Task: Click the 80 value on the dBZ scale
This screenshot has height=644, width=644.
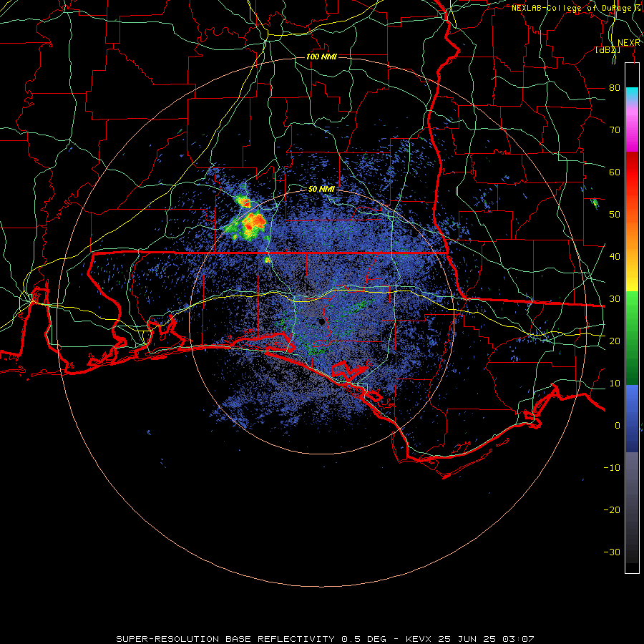Action: click(615, 88)
